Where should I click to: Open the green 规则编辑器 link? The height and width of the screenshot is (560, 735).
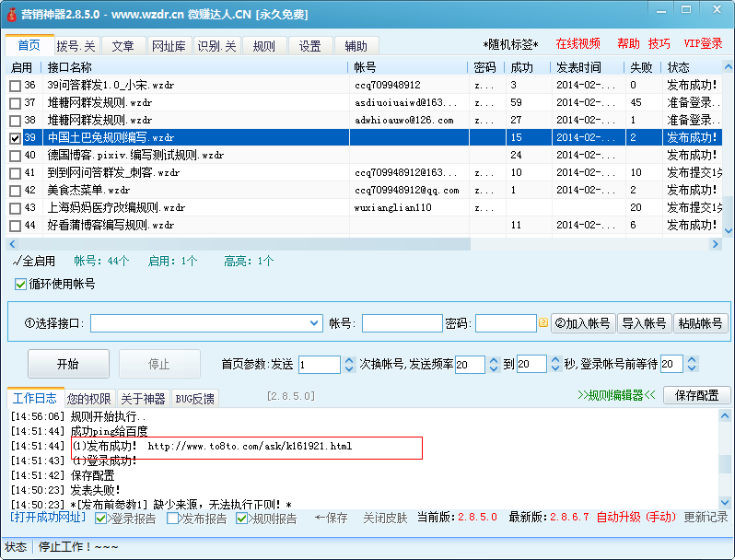coord(616,396)
